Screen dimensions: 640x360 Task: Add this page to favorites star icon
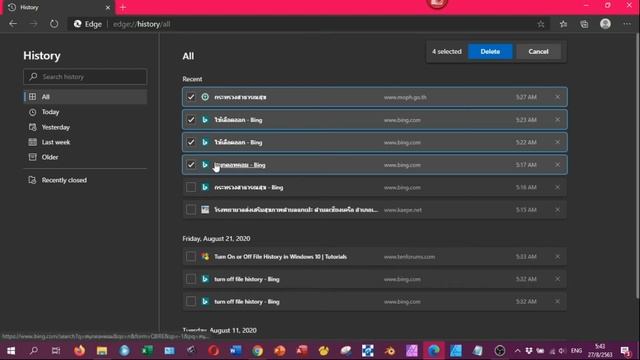pyautogui.click(x=541, y=24)
